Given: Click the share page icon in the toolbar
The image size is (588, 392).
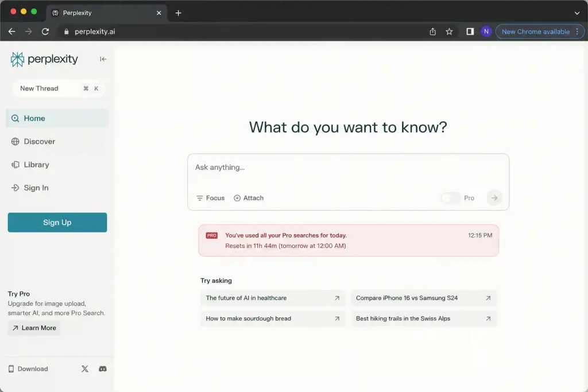Looking at the screenshot, I should click(433, 32).
